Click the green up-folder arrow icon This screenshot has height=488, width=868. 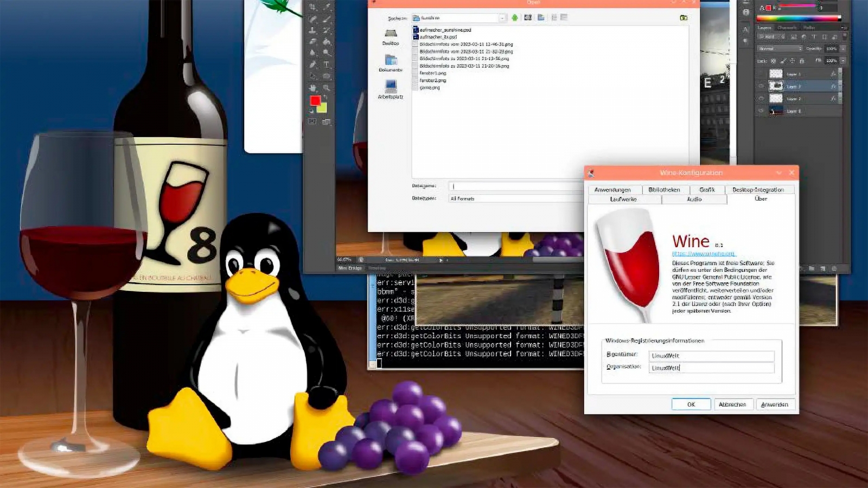(x=515, y=18)
